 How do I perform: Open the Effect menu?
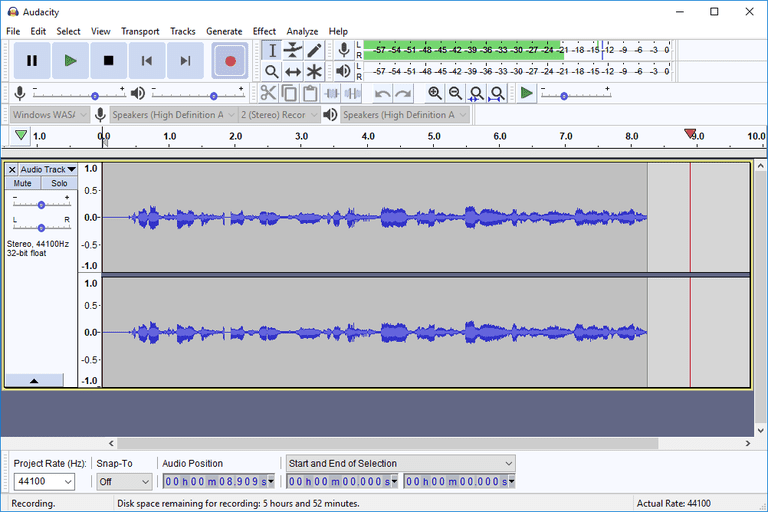[x=264, y=31]
